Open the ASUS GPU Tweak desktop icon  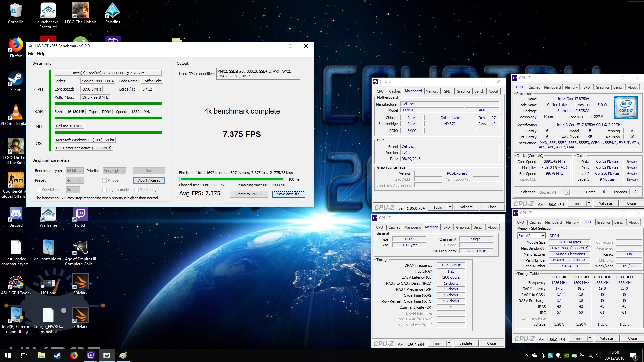pyautogui.click(x=16, y=285)
